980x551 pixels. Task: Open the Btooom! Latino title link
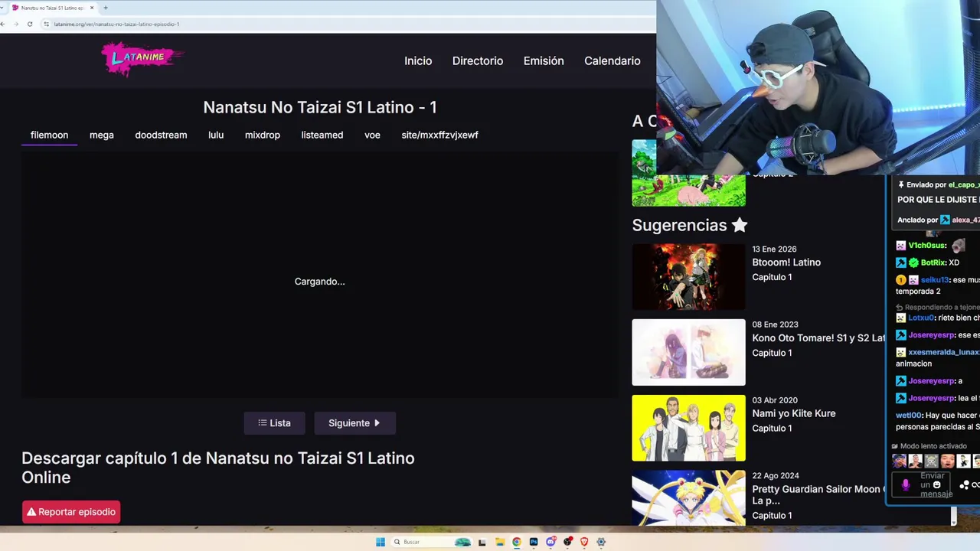coord(786,262)
